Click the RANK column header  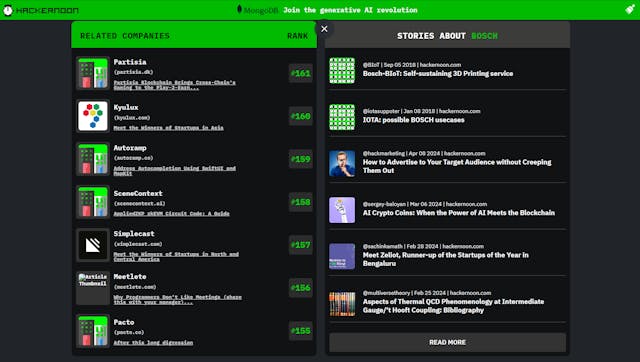click(x=298, y=36)
